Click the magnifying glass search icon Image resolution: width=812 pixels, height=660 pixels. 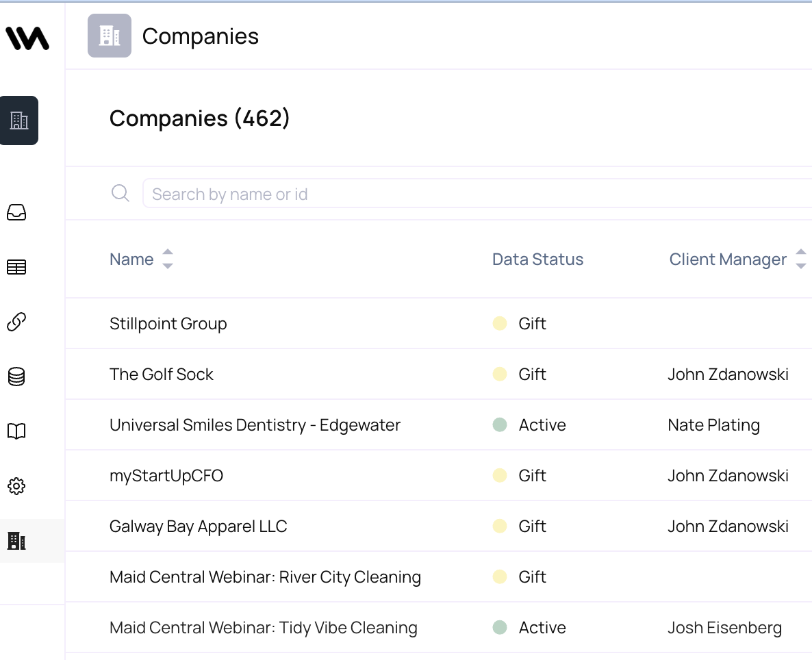click(120, 193)
